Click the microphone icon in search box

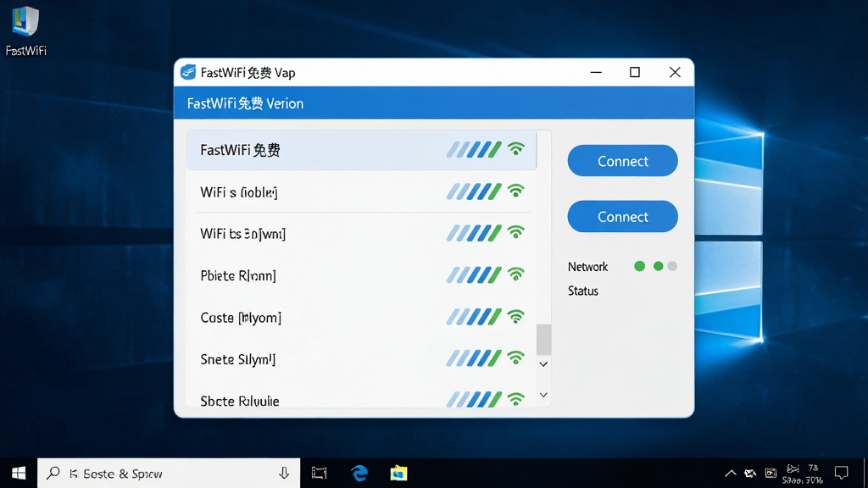(x=284, y=473)
